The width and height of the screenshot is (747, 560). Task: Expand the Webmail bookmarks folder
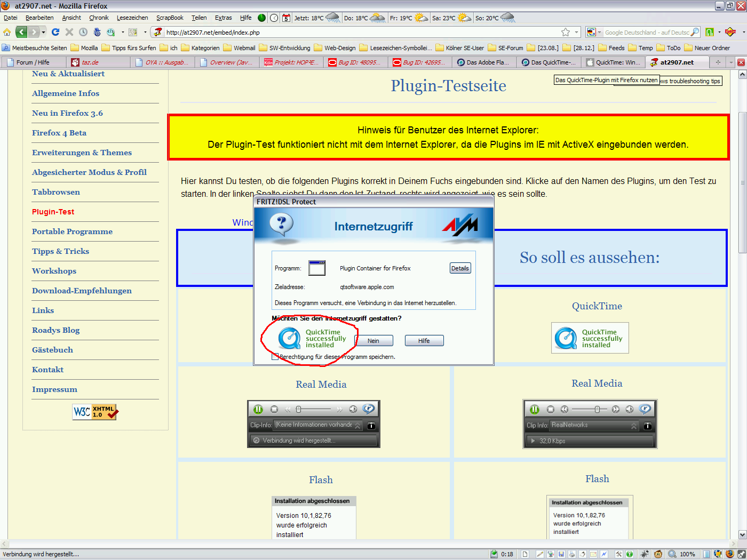pos(239,48)
